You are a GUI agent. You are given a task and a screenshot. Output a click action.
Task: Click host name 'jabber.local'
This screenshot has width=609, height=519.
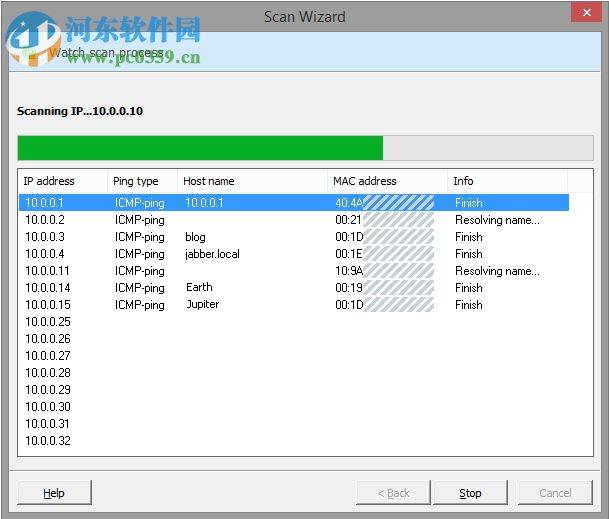[212, 254]
